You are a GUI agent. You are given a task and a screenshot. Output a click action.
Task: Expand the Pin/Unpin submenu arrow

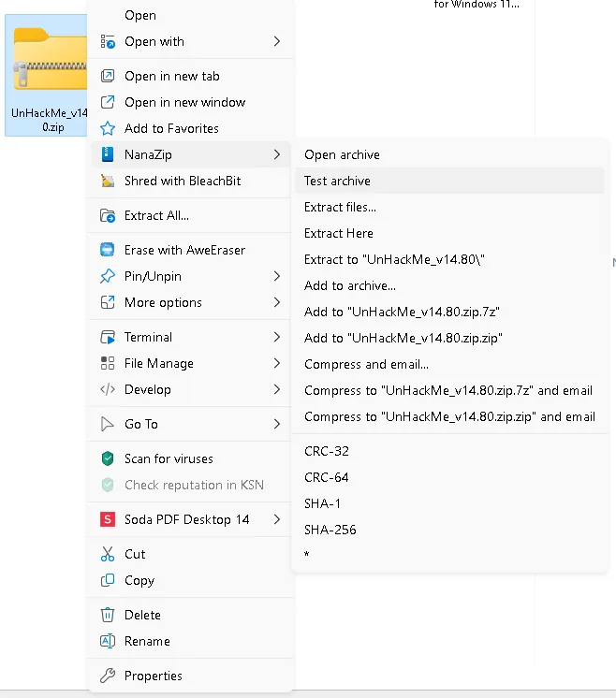[277, 276]
